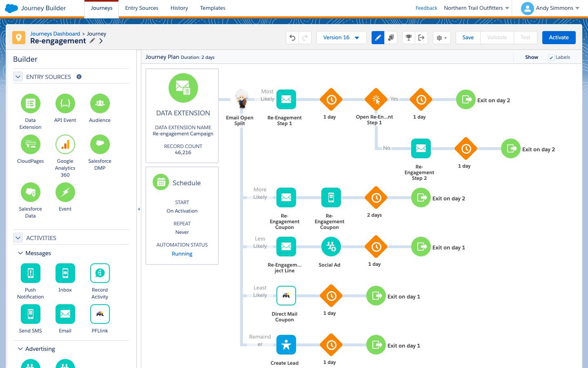Click the multi-select copy mode icon

pos(391,38)
